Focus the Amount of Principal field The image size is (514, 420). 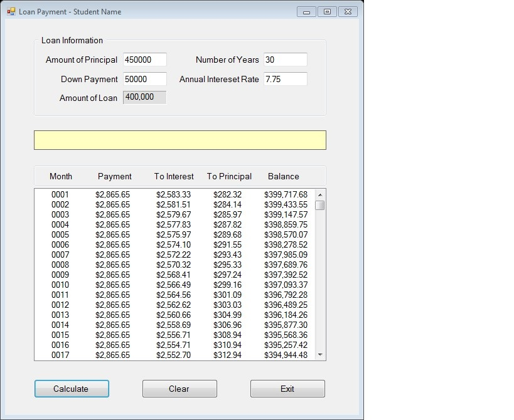pos(144,60)
